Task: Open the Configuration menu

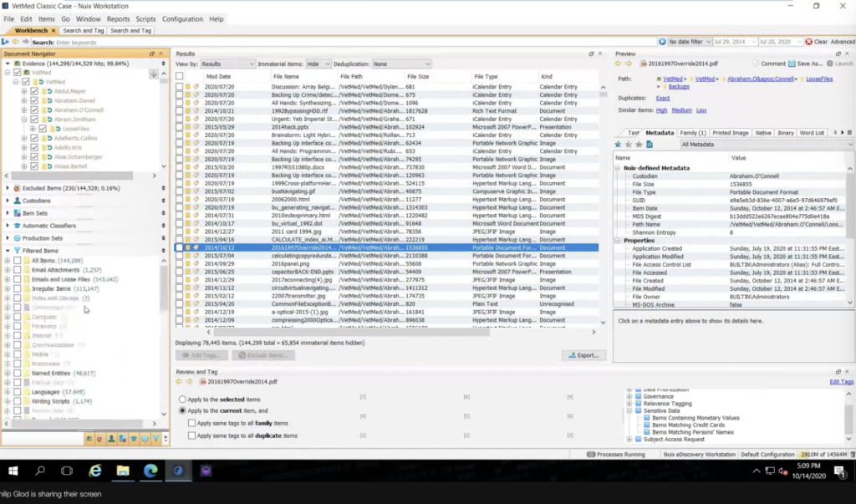Action: click(182, 18)
